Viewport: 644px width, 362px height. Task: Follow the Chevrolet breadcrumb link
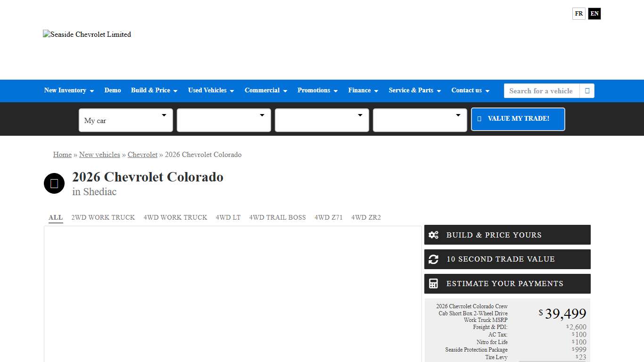point(142,155)
